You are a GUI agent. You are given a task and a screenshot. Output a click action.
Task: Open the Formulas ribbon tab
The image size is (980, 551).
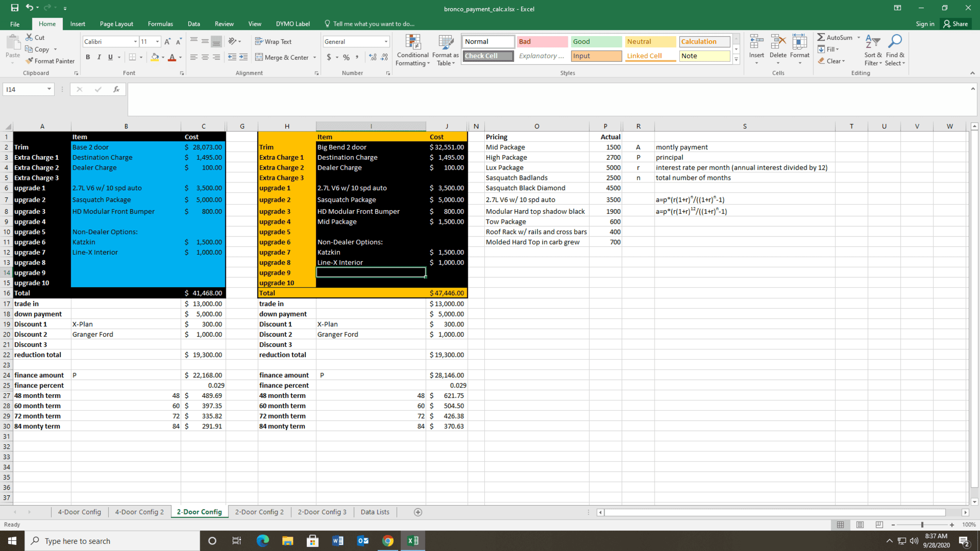[160, 24]
